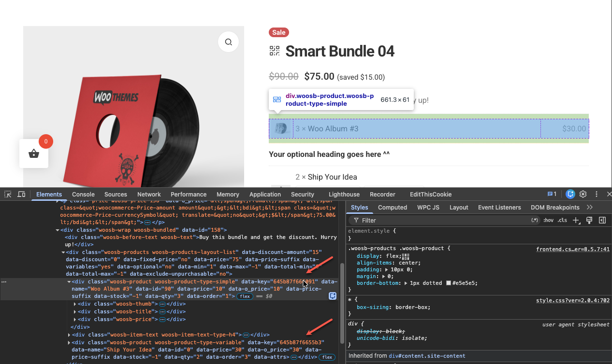Viewport: 612px width, 364px height.
Task: Open the product image zoom magnifier
Action: (228, 42)
